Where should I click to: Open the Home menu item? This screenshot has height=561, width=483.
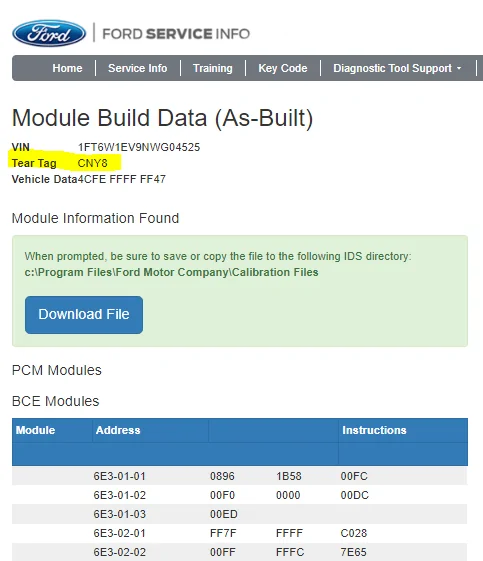tap(67, 68)
